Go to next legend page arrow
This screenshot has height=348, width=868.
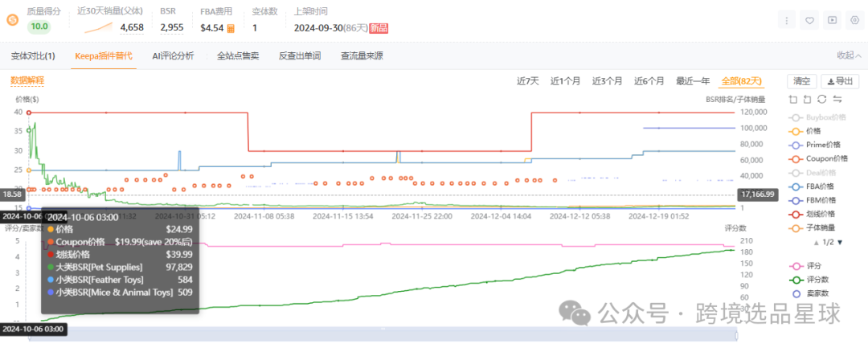[x=840, y=243]
